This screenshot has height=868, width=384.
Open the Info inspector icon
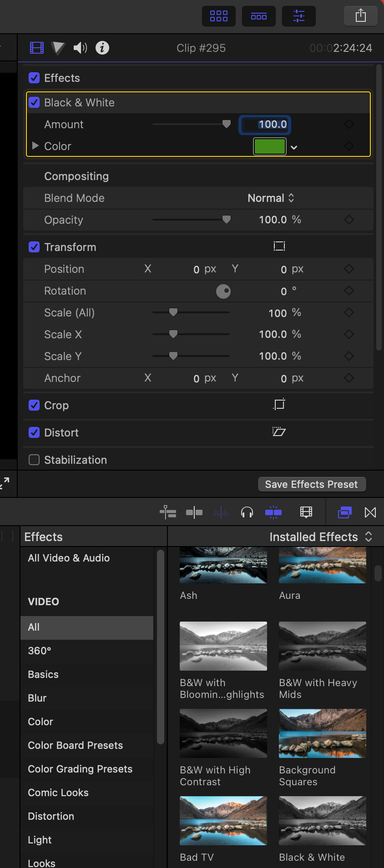102,48
